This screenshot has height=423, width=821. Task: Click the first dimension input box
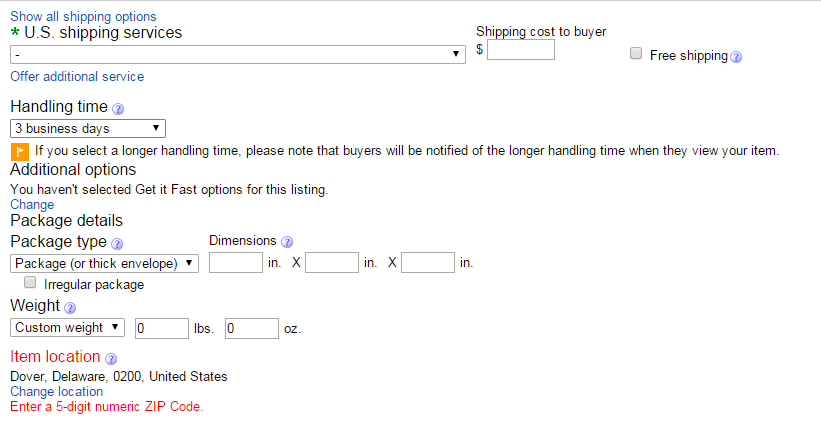[236, 263]
